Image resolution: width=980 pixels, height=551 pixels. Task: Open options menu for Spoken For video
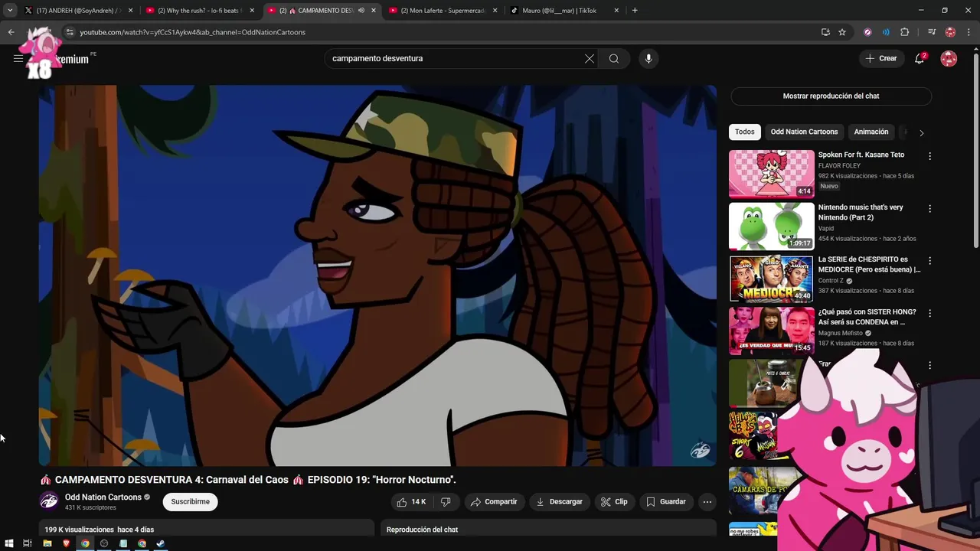pyautogui.click(x=930, y=156)
